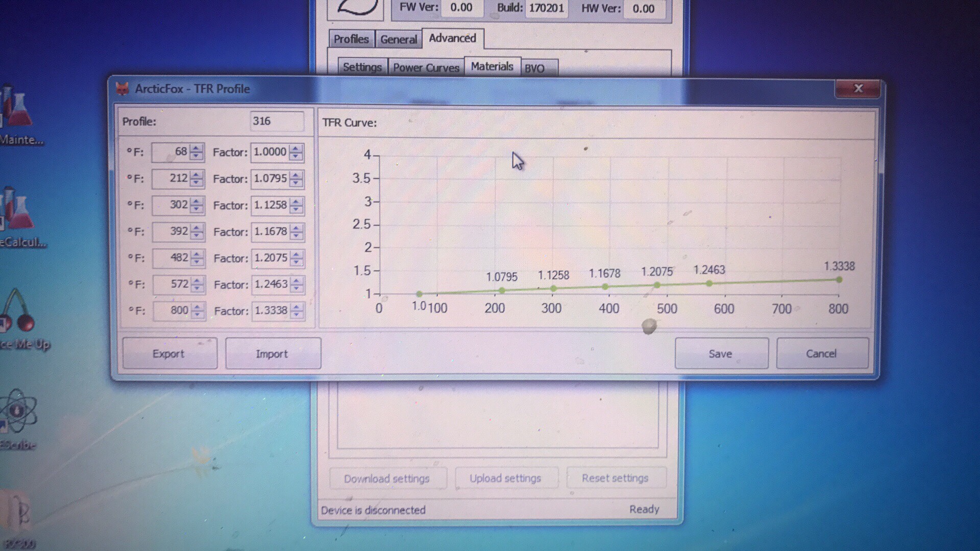The height and width of the screenshot is (551, 980).
Task: Switch to the Profiles tab in main window
Action: click(x=351, y=39)
